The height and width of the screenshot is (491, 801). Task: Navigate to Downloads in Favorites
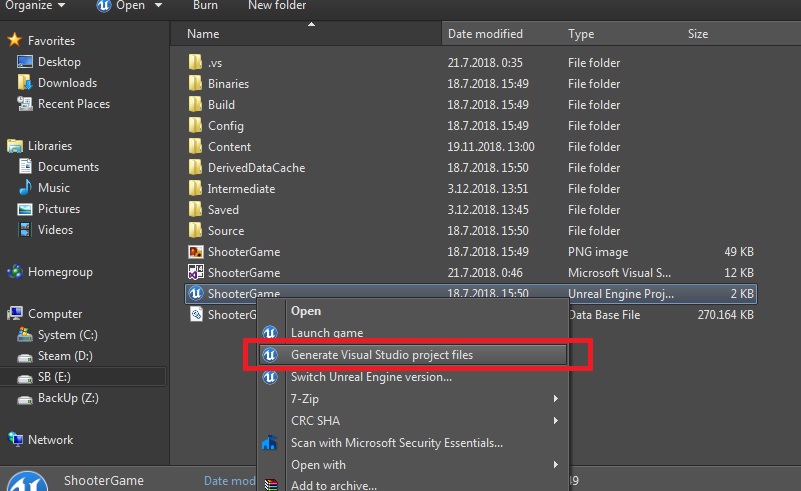[67, 83]
